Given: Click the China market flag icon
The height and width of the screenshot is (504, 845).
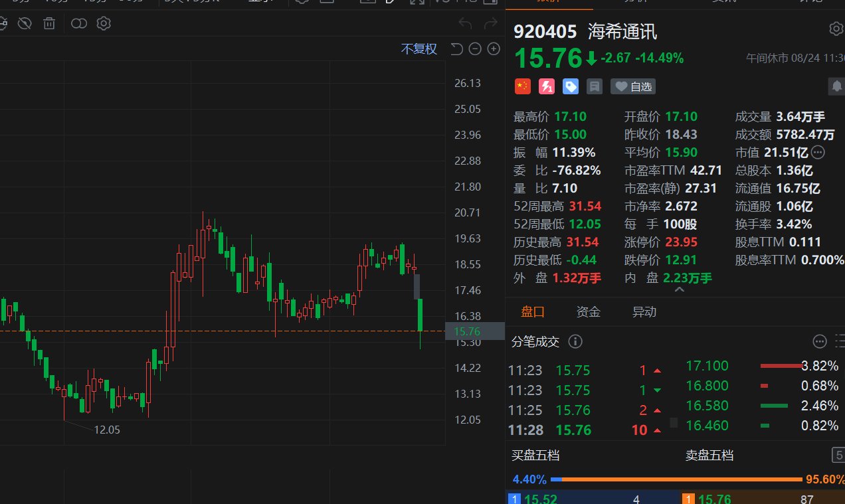Looking at the screenshot, I should (x=523, y=86).
